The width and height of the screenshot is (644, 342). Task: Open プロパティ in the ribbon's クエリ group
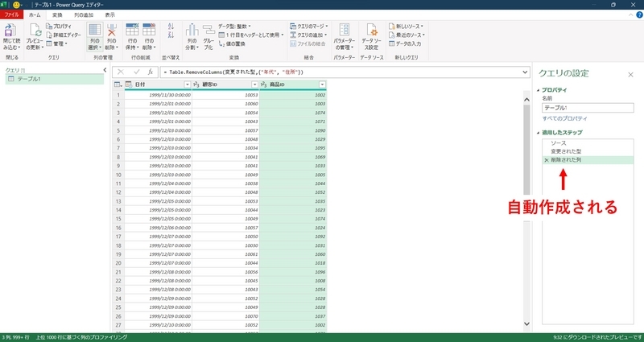tap(59, 27)
